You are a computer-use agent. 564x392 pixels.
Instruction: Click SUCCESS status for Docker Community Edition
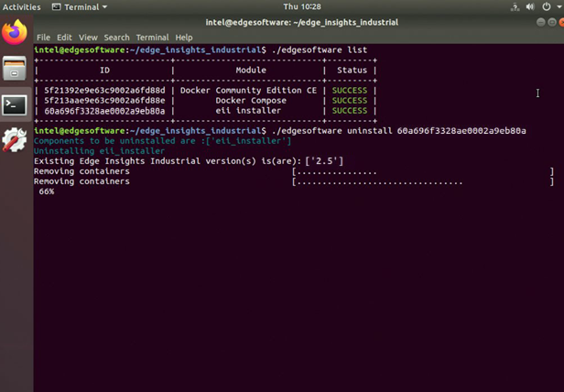[350, 91]
